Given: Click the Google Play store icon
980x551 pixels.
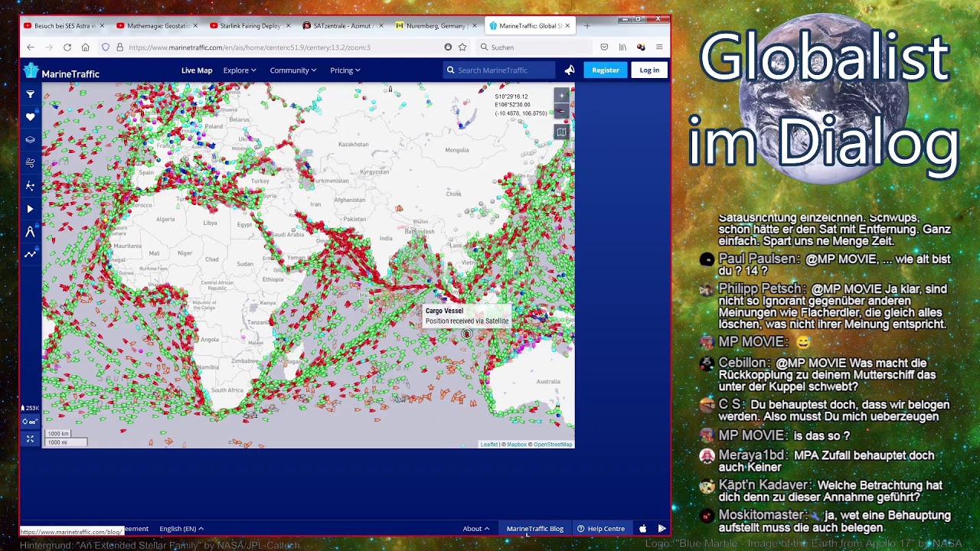Looking at the screenshot, I should tap(661, 529).
